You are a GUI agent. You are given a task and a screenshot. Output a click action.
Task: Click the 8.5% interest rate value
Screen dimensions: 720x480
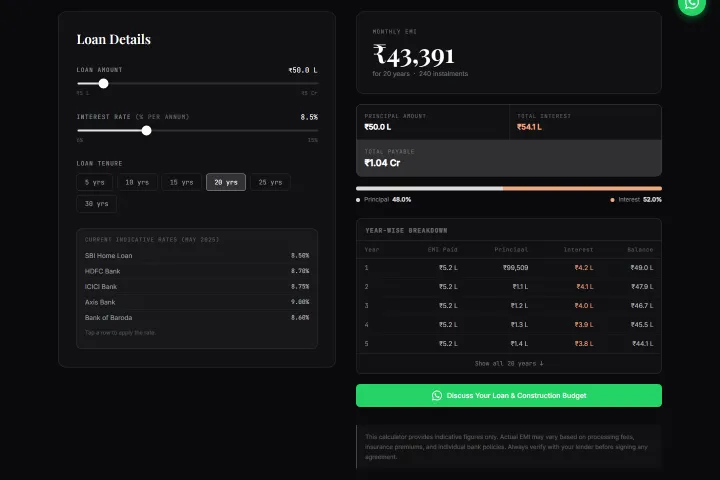(309, 117)
